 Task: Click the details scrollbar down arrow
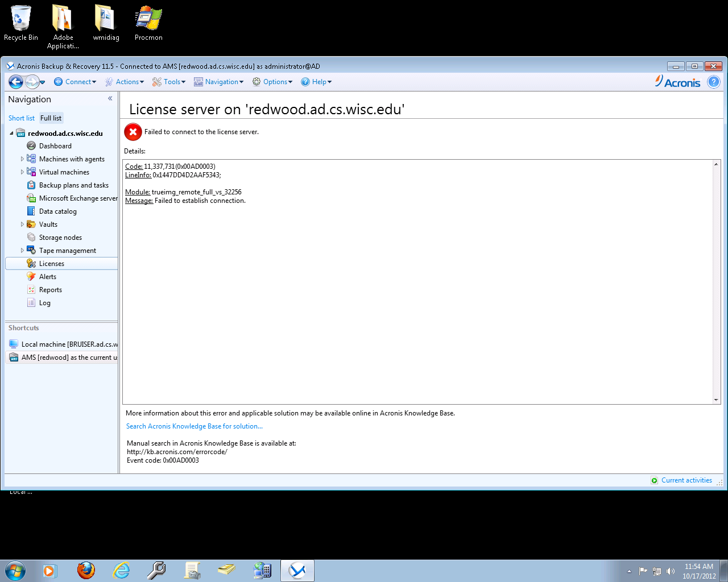pos(716,400)
